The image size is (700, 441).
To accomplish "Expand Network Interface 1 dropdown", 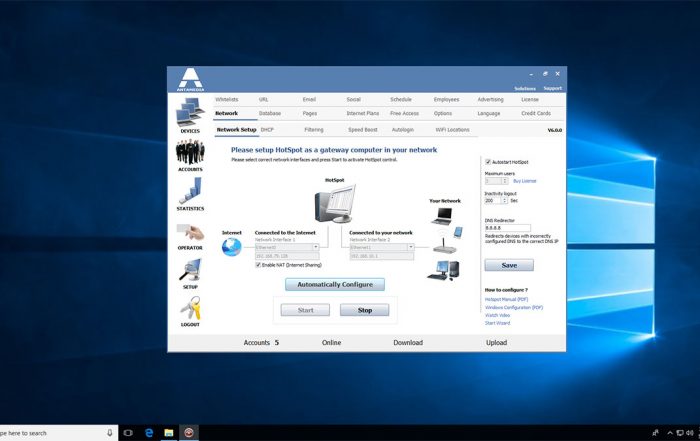I will (316, 247).
